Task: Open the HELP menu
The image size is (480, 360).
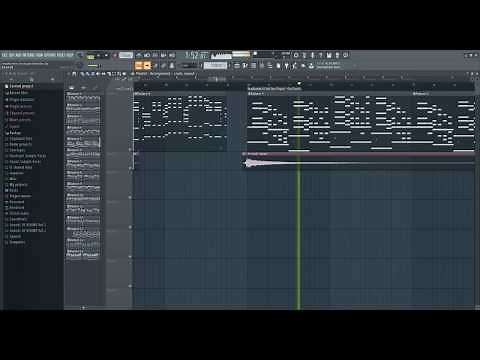Action: (69, 55)
